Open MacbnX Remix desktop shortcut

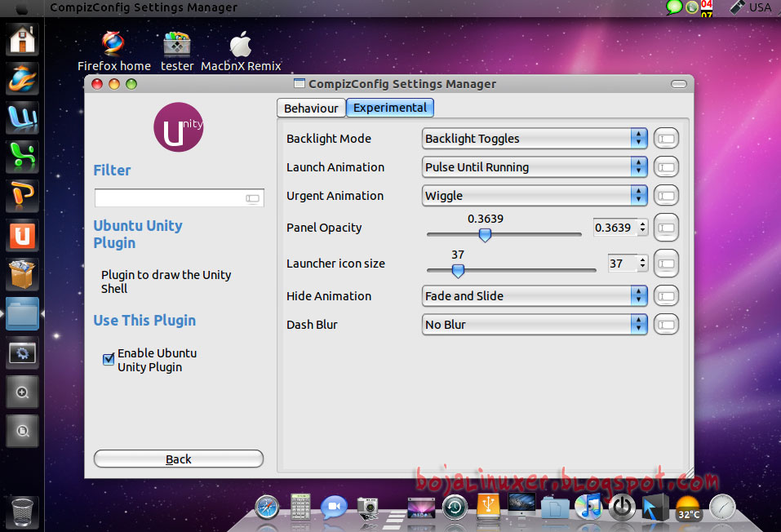tap(241, 51)
